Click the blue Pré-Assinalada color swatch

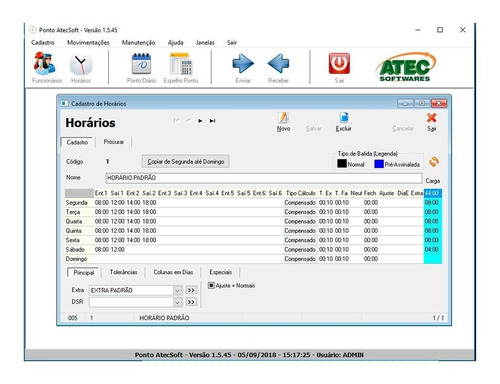[x=379, y=164]
